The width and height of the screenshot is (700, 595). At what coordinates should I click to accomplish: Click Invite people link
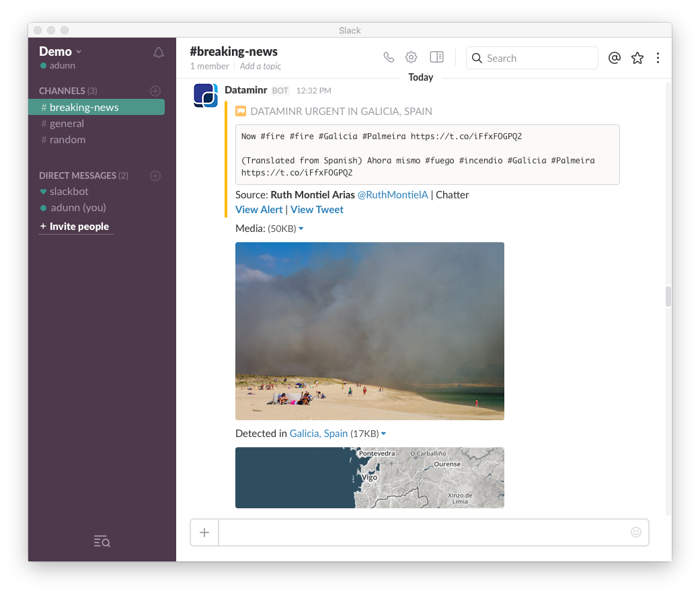click(75, 227)
